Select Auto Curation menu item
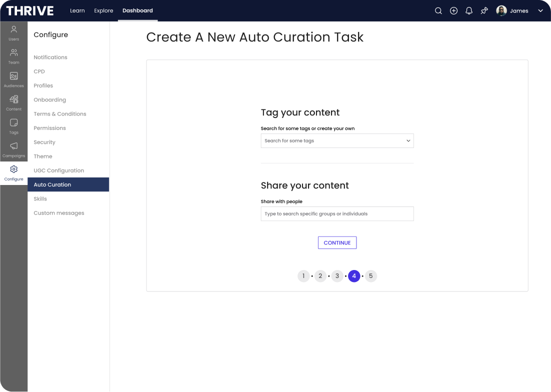 click(x=68, y=184)
